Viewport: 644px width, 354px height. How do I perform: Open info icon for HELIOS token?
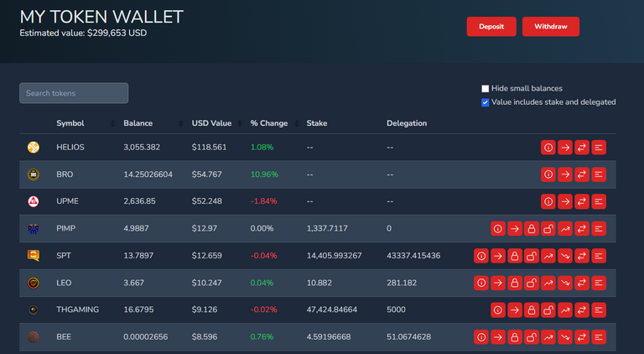tap(548, 148)
